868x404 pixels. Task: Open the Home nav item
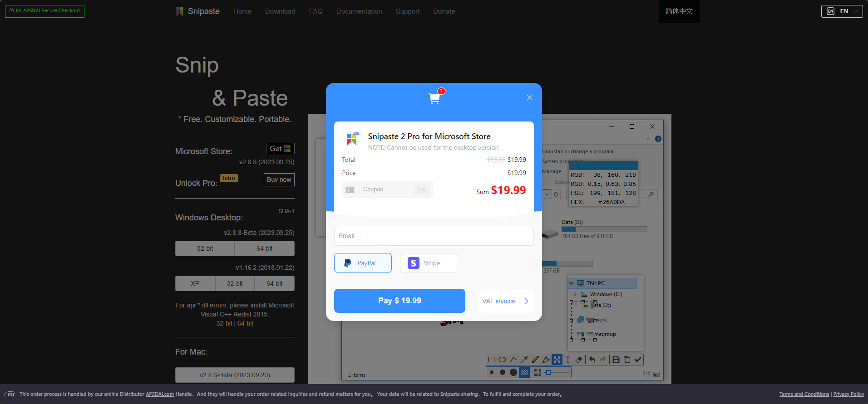click(242, 11)
